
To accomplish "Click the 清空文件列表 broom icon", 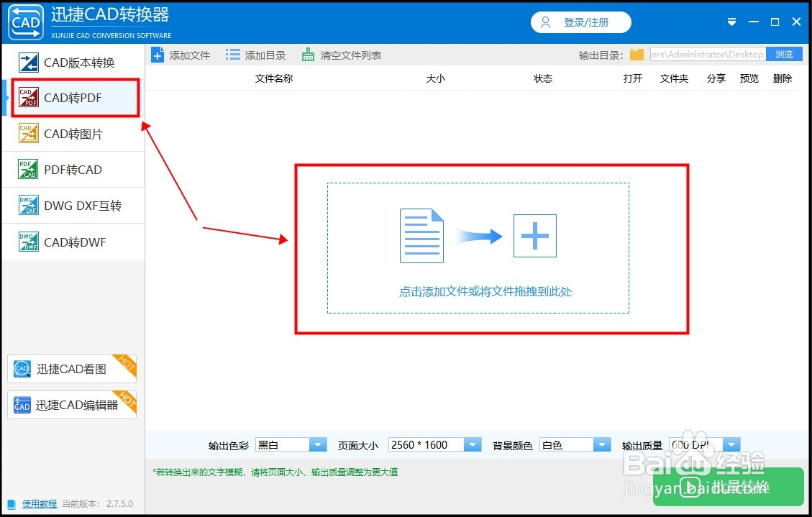I will pyautogui.click(x=308, y=55).
